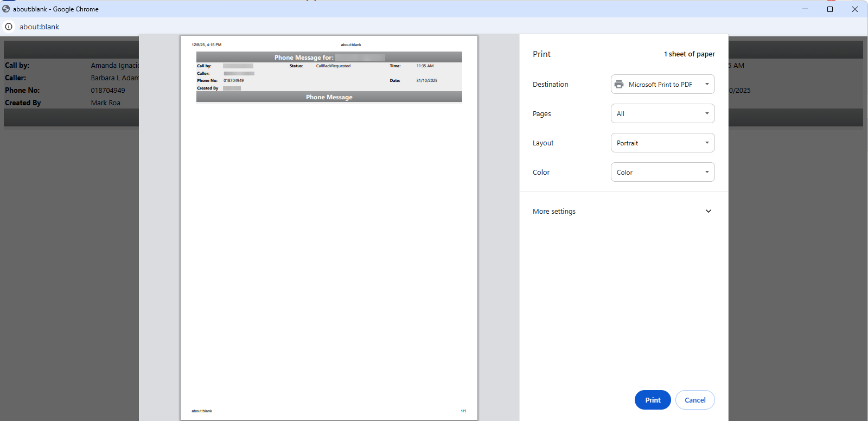Click the '1 sheet of paper' label
Viewport: 868px width, 421px height.
click(689, 54)
